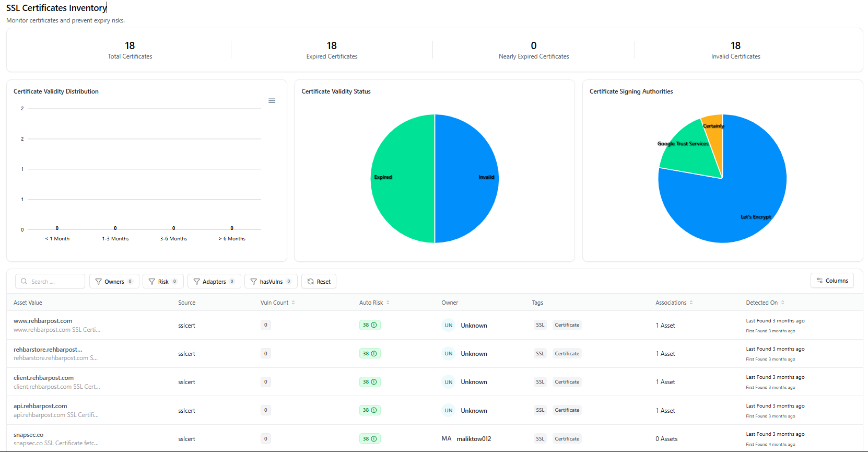Click '< 1 Month' axis label
This screenshot has width=868, height=452.
pos(57,239)
